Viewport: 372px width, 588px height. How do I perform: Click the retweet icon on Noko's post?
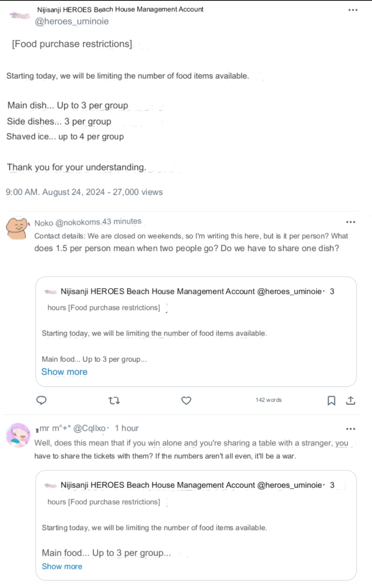click(x=114, y=401)
